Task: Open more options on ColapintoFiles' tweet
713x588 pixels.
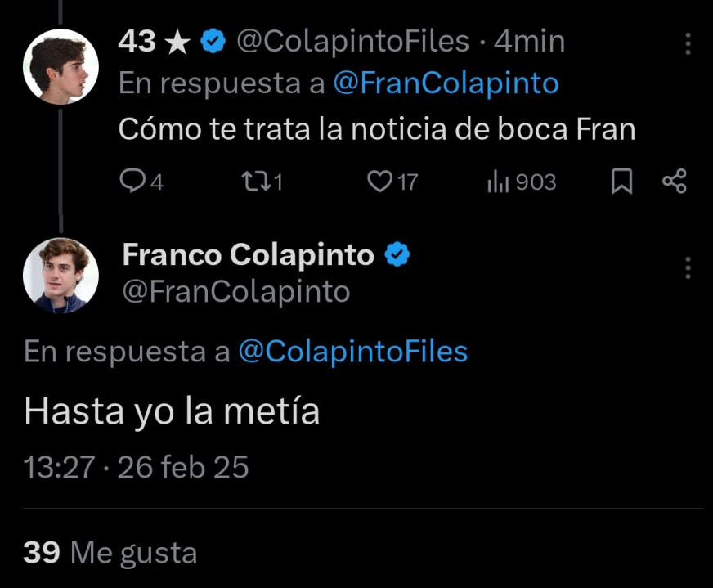Action: tap(688, 43)
